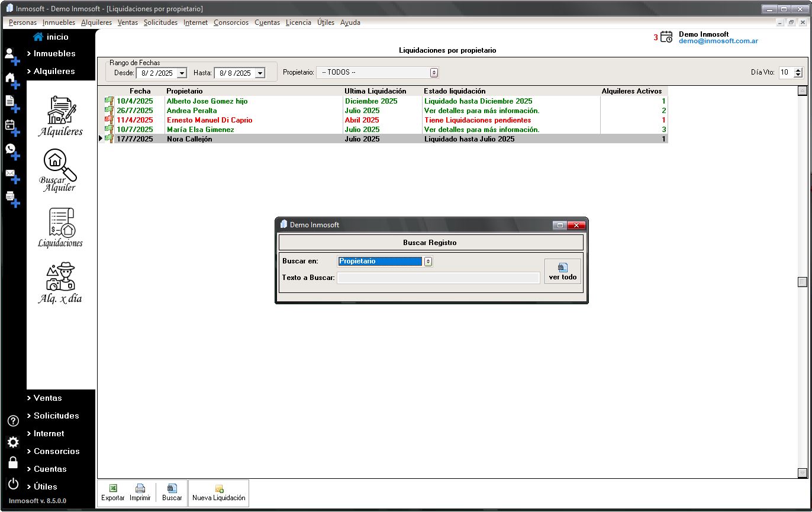Expand the Consorcios sidebar section
The height and width of the screenshot is (512, 812).
point(53,451)
